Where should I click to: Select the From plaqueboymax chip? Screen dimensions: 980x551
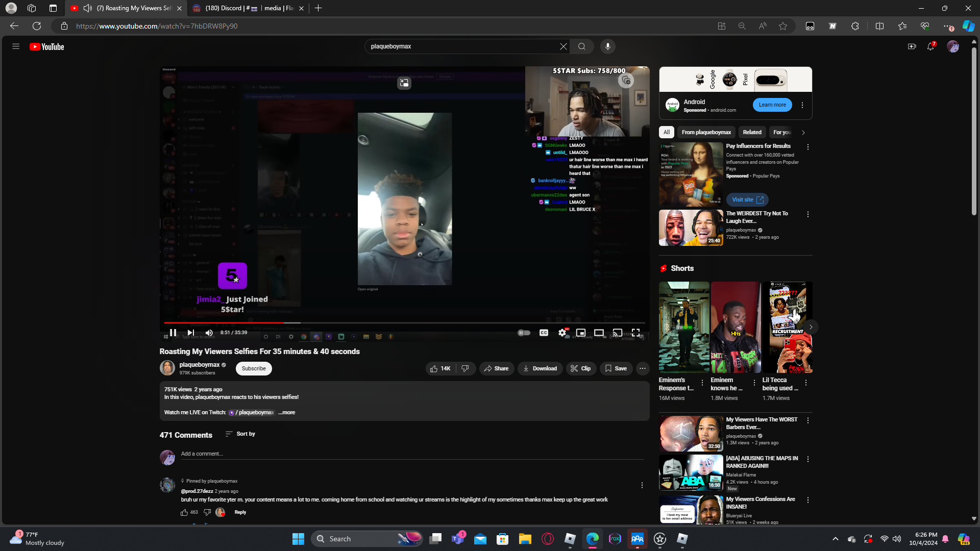pos(706,132)
